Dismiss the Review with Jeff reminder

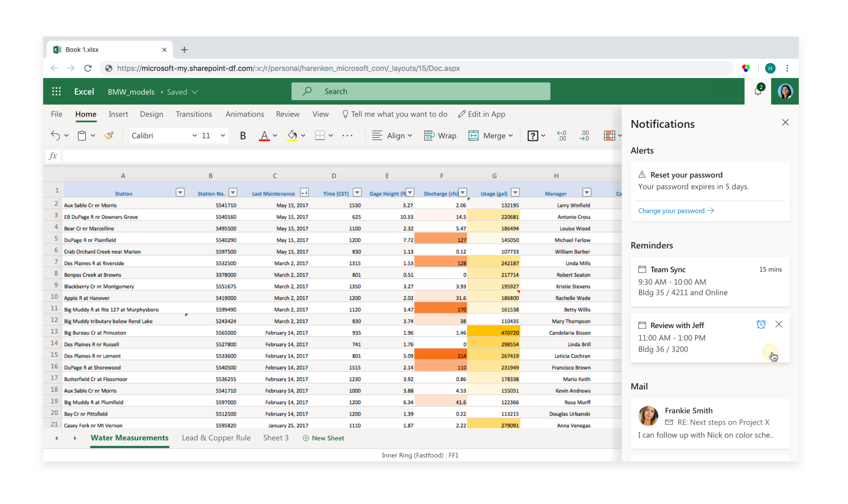(x=778, y=324)
